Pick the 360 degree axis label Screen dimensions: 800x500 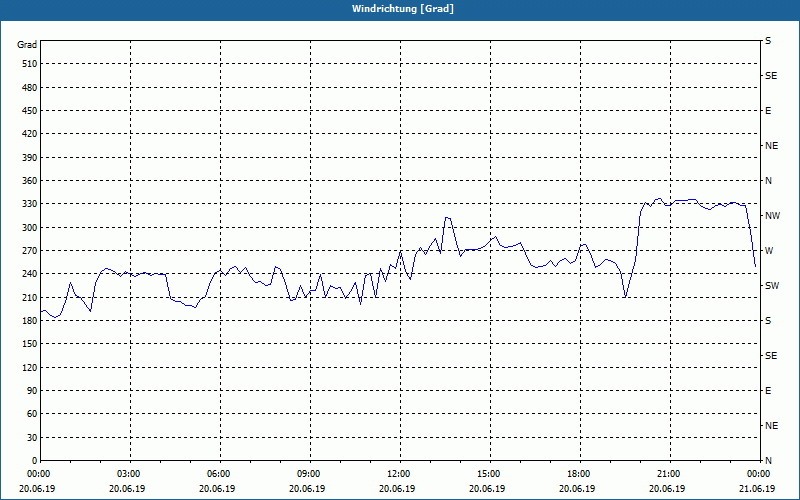(x=30, y=181)
